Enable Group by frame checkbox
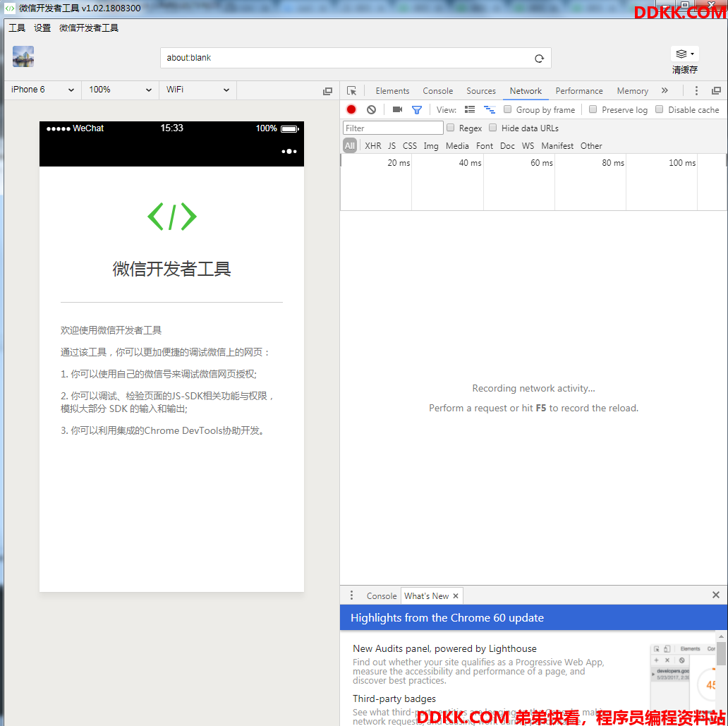The height and width of the screenshot is (726, 728). (507, 109)
